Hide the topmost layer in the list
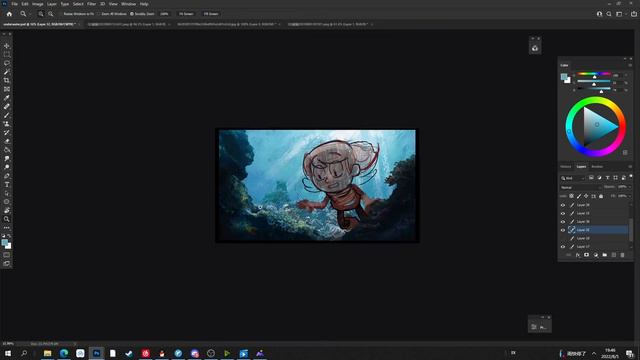This screenshot has height=360, width=640. (x=563, y=205)
